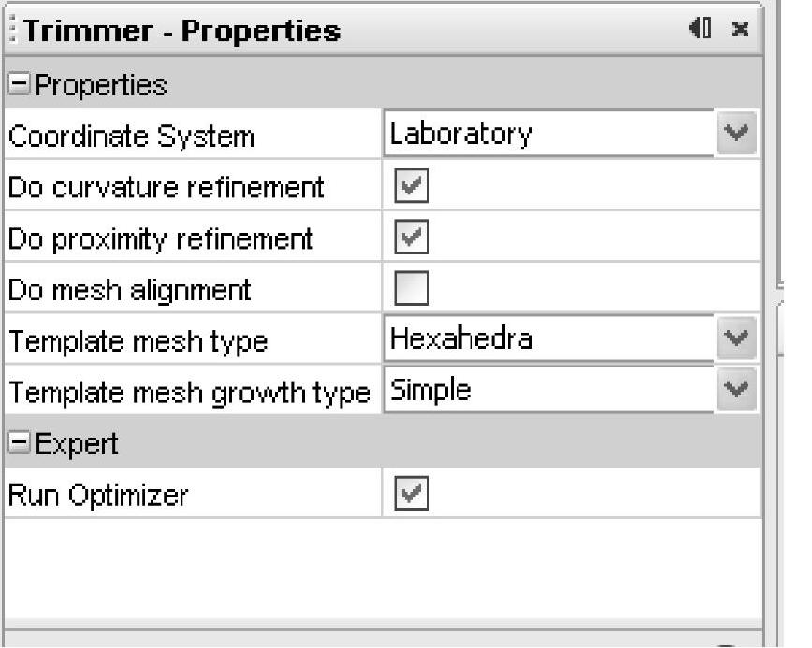Toggle Do curvature refinement checkbox
Viewport: 812px width, 648px height.
tap(412, 185)
